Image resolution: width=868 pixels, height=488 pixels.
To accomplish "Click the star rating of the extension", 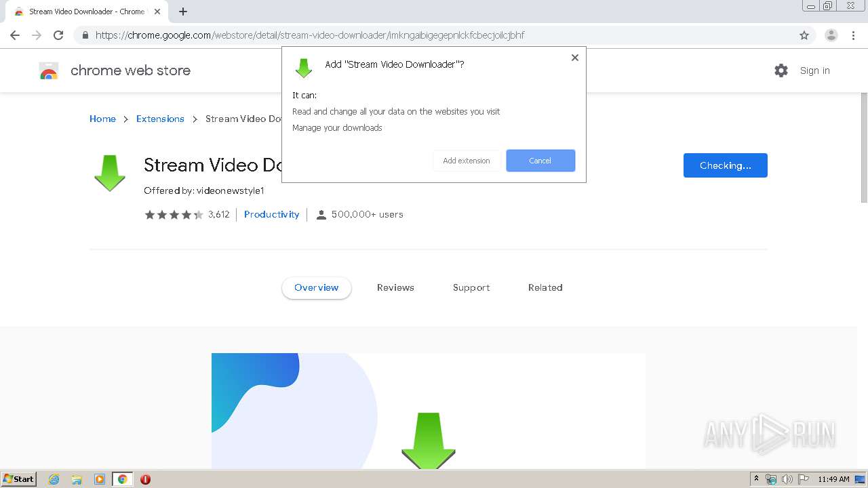I will point(174,215).
